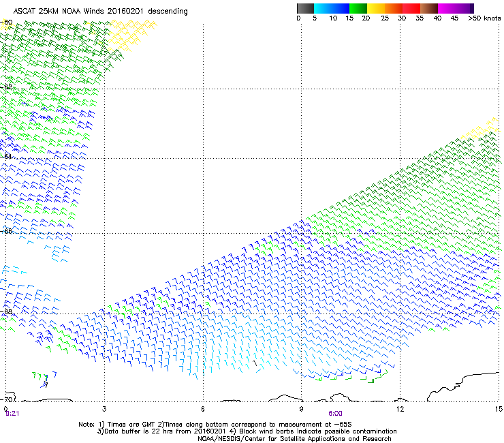
Task: Click the purple '6:00' swath time label
Action: [335, 414]
